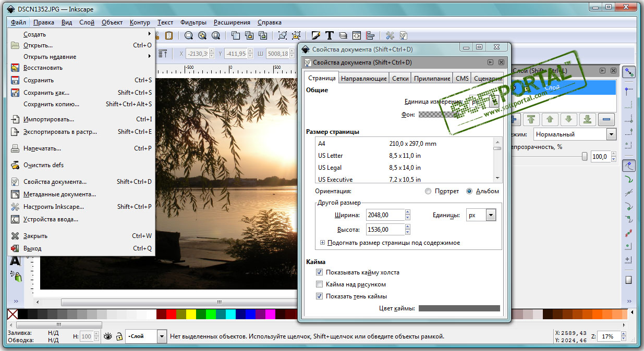644x351 pixels.
Task: Raise layer to top in Layers panel
Action: 532,119
